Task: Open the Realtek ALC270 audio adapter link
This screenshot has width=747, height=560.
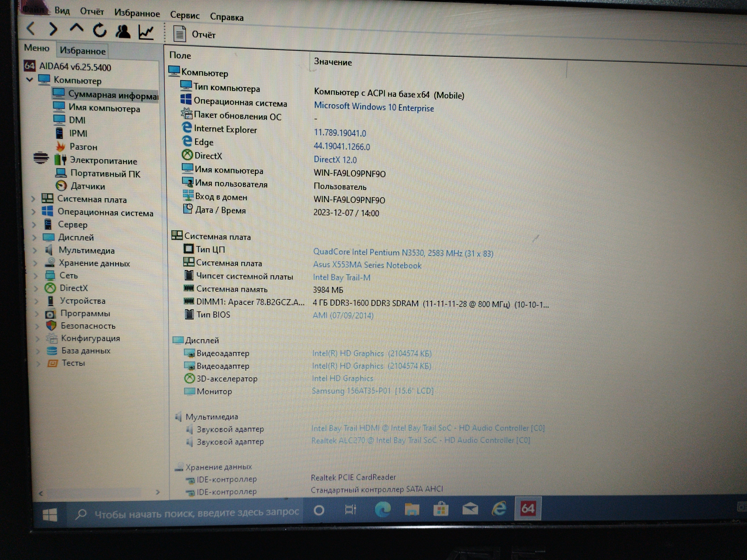Action: click(x=421, y=440)
